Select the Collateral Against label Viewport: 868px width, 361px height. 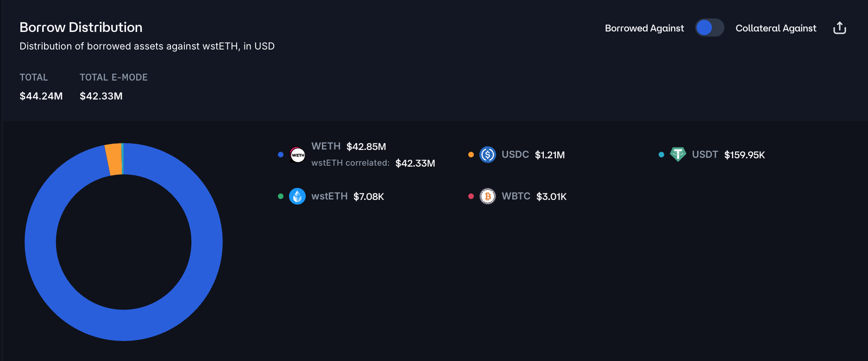coord(775,28)
